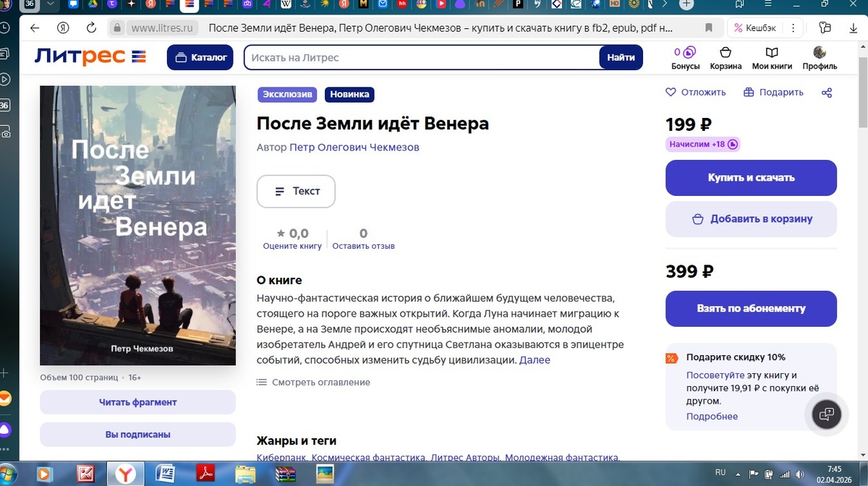Open the Каталог menu
This screenshot has width=868, height=486.
(x=200, y=57)
